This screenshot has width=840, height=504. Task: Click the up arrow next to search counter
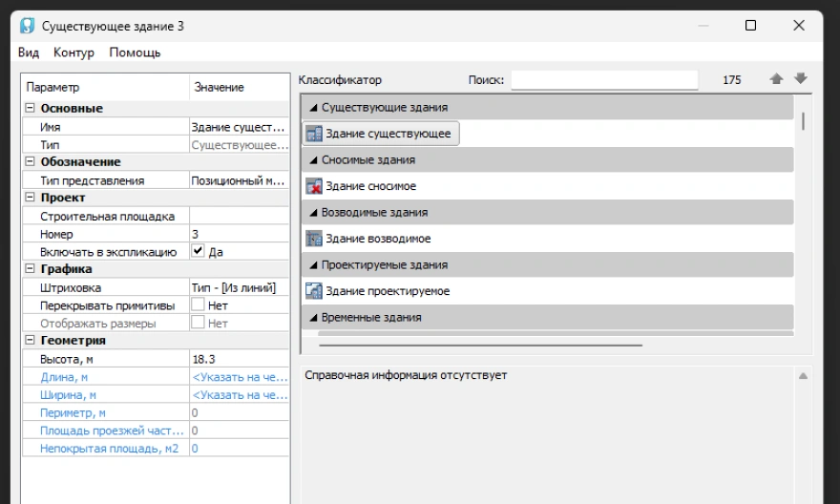[x=777, y=80]
